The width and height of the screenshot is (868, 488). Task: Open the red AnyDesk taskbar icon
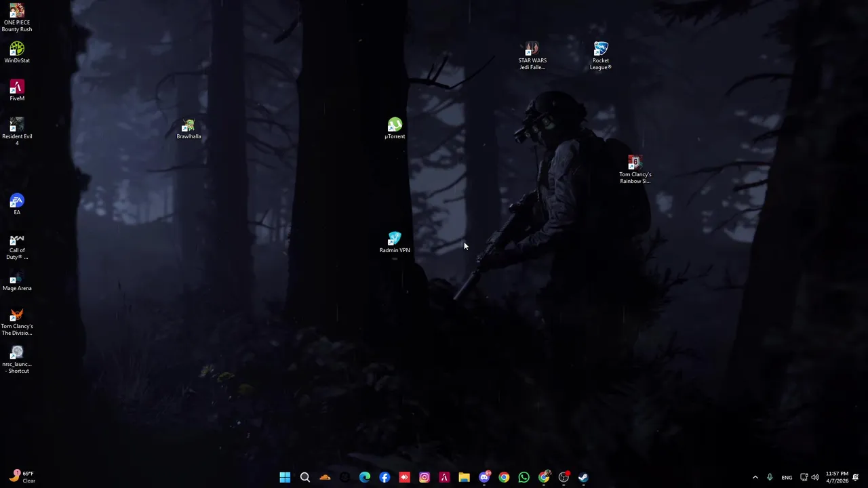404,477
